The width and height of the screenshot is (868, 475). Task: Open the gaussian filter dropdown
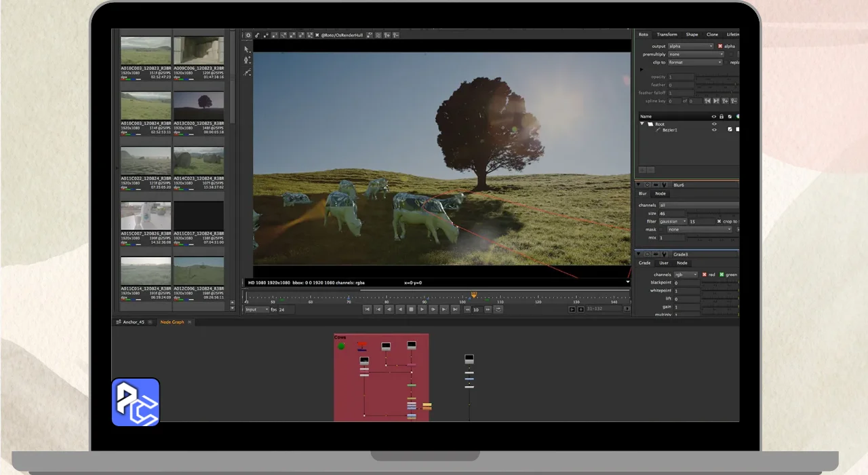coord(673,221)
